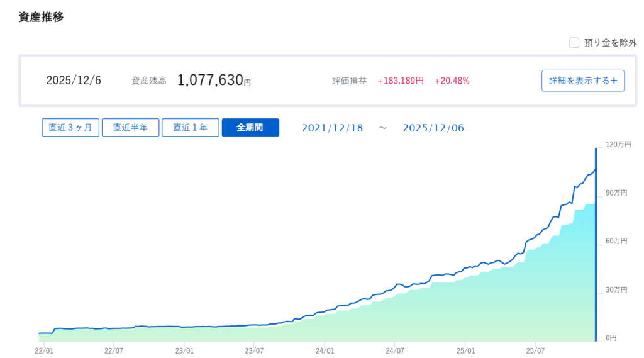Click the plus icon on 詳細を表示する
The image size is (644, 358).
click(614, 81)
